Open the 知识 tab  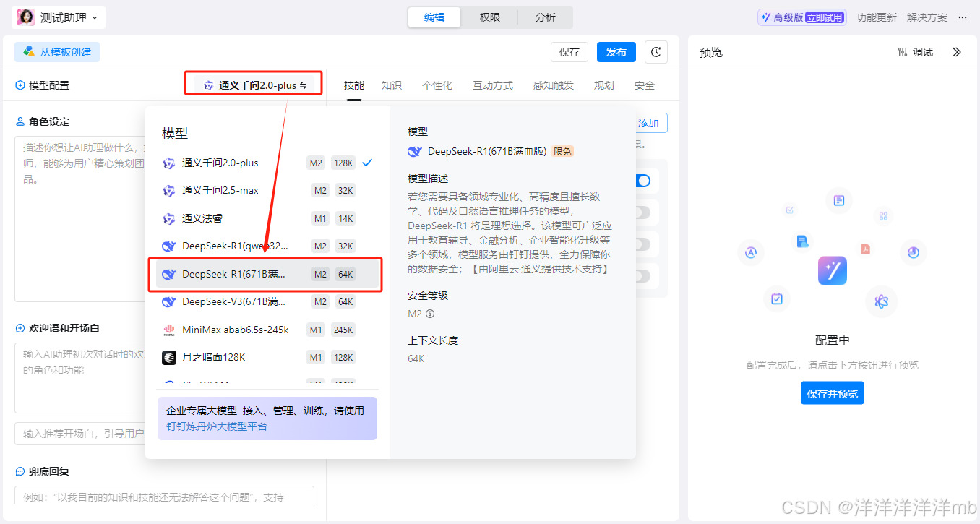coord(392,85)
